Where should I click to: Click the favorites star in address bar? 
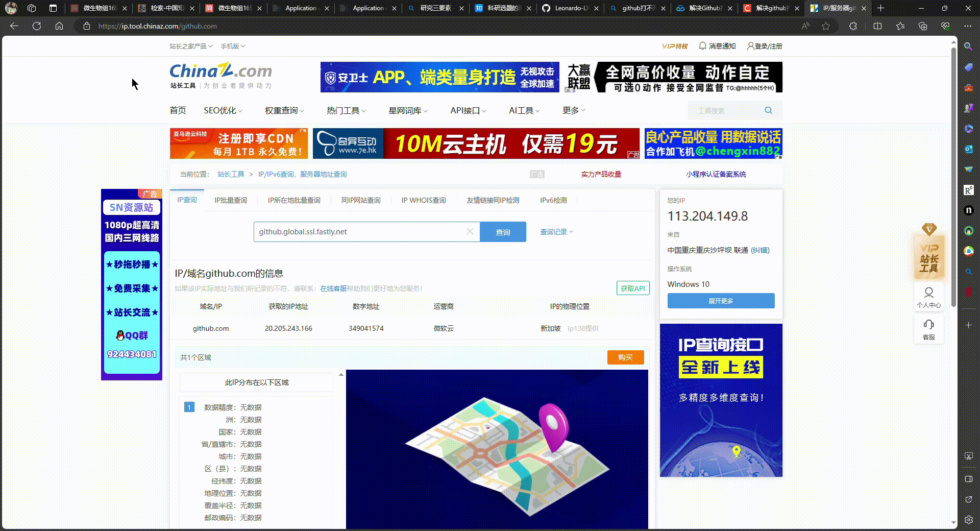pos(826,26)
